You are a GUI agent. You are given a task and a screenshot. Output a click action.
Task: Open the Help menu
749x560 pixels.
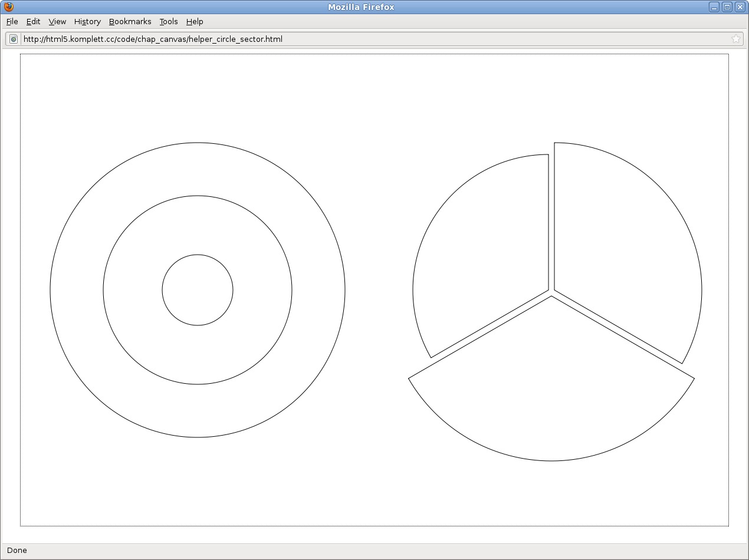point(195,21)
